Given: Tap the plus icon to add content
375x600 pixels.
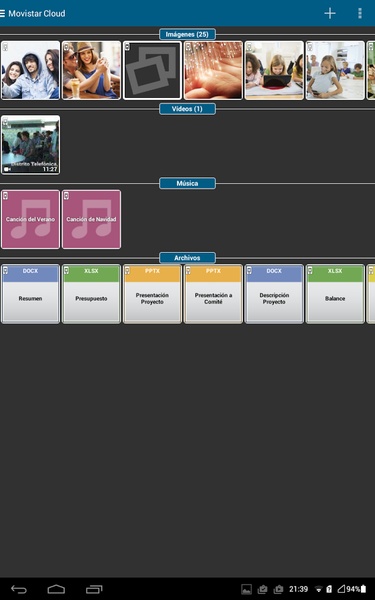Looking at the screenshot, I should click(330, 13).
